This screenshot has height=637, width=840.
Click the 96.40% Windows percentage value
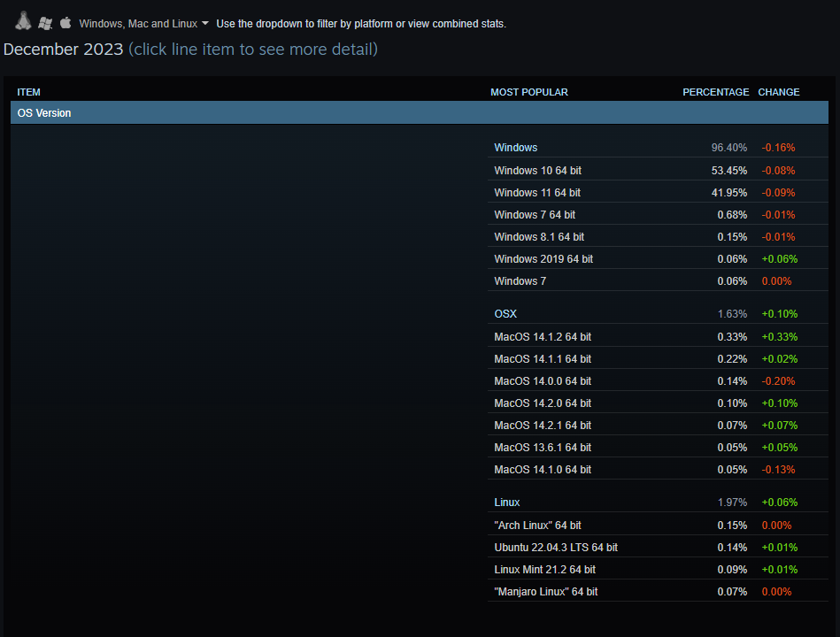[728, 148]
